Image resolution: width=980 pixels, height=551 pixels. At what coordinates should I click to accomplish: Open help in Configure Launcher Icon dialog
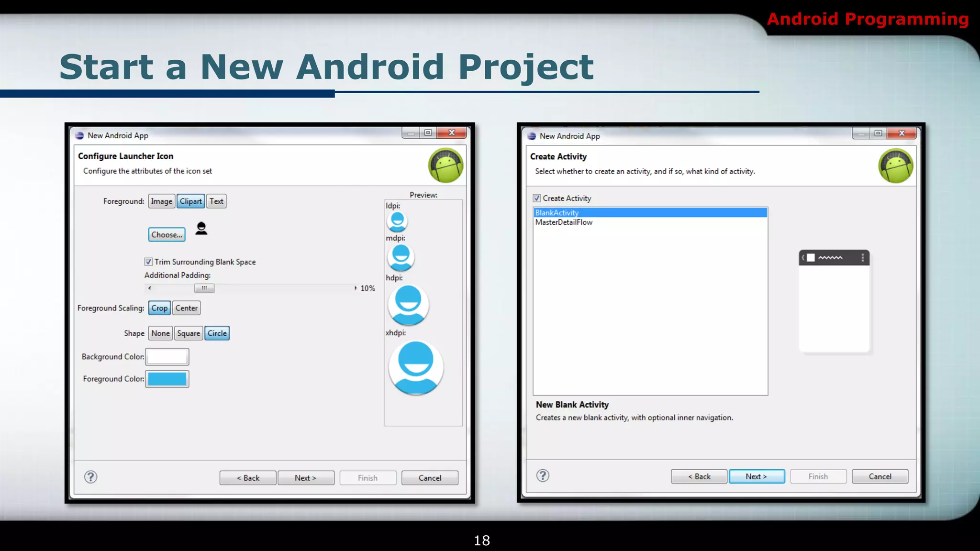(90, 477)
